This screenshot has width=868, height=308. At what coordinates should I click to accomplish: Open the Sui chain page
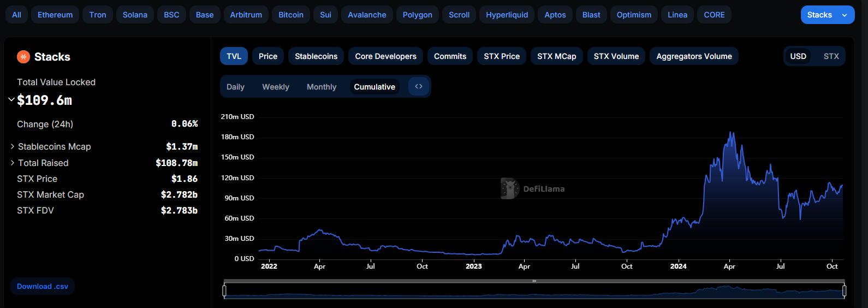coord(325,15)
